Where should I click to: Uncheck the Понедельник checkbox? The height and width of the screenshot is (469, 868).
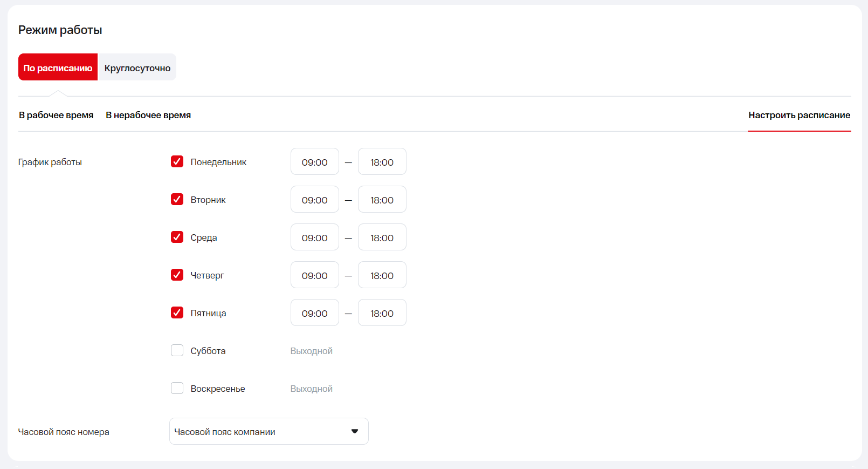[x=177, y=161]
